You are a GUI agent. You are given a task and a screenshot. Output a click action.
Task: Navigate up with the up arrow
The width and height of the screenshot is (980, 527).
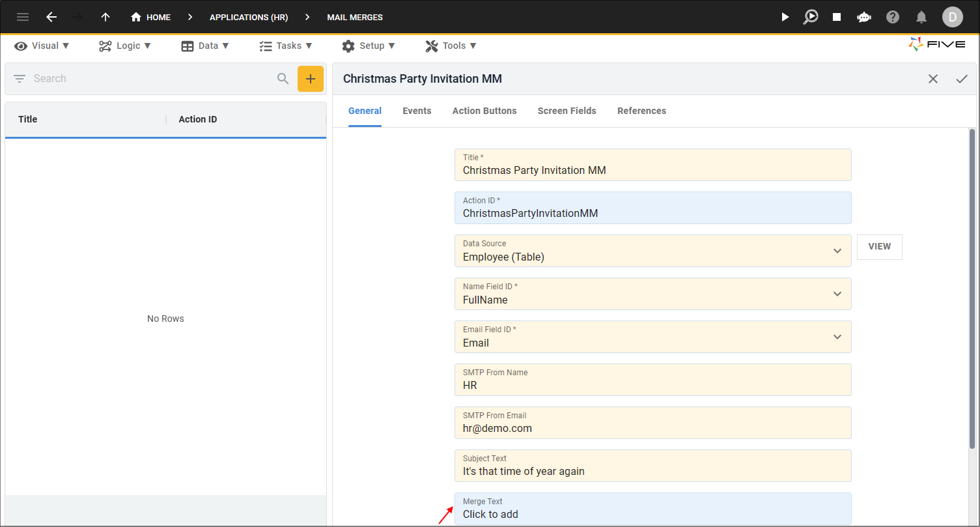pyautogui.click(x=105, y=17)
